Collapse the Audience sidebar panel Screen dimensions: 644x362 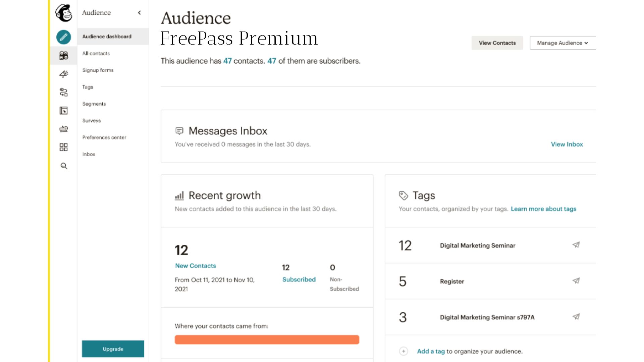click(140, 13)
